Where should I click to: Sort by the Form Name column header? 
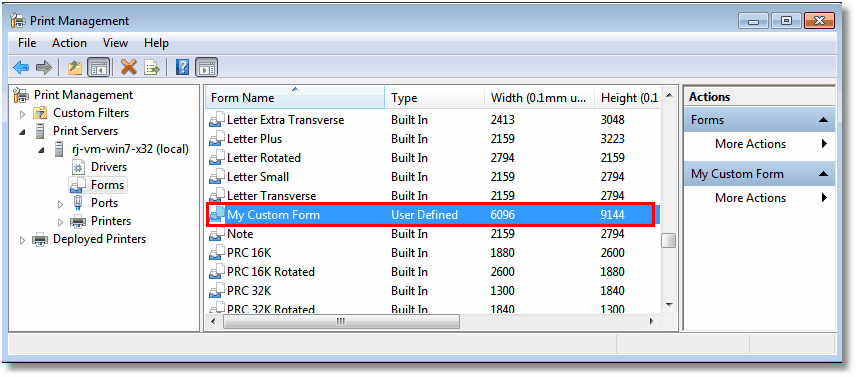[x=295, y=98]
